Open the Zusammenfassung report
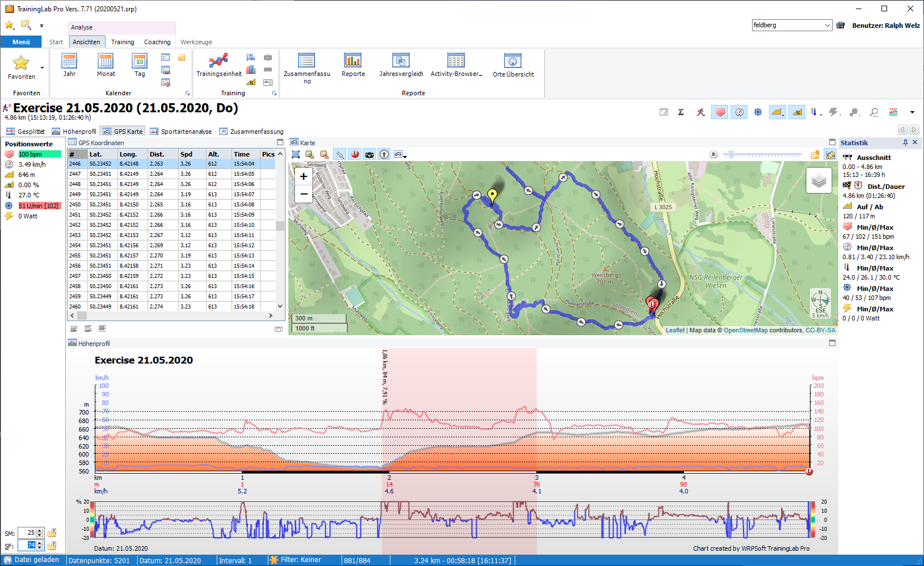This screenshot has width=924, height=566. pyautogui.click(x=306, y=68)
